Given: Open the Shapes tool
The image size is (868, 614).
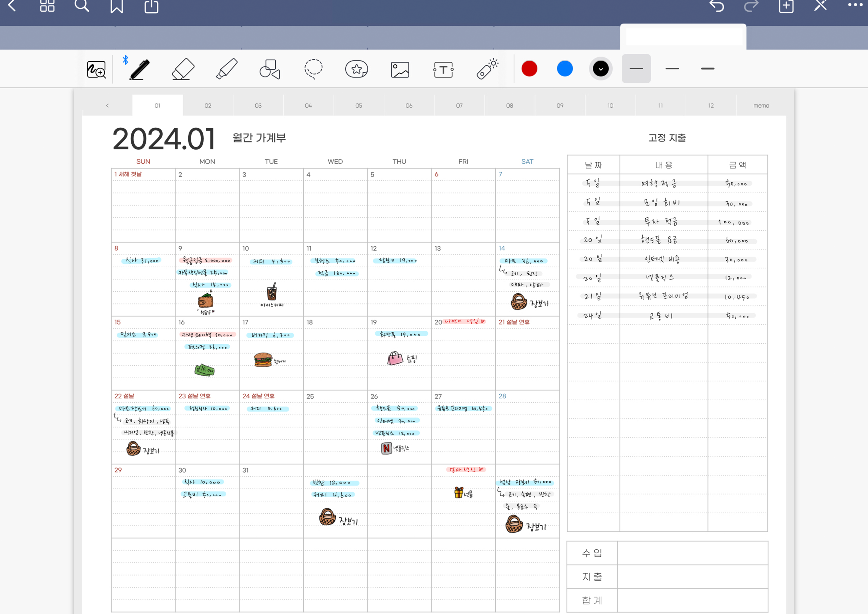Looking at the screenshot, I should [x=269, y=69].
